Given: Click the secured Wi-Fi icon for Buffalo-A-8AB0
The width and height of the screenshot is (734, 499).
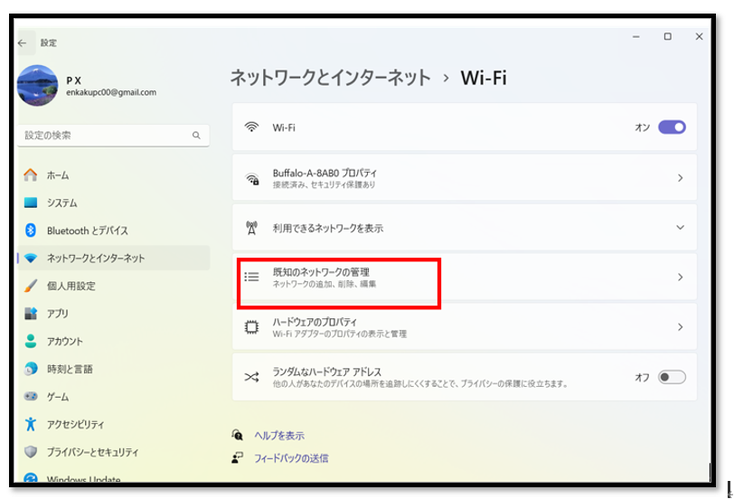Looking at the screenshot, I should (x=252, y=178).
